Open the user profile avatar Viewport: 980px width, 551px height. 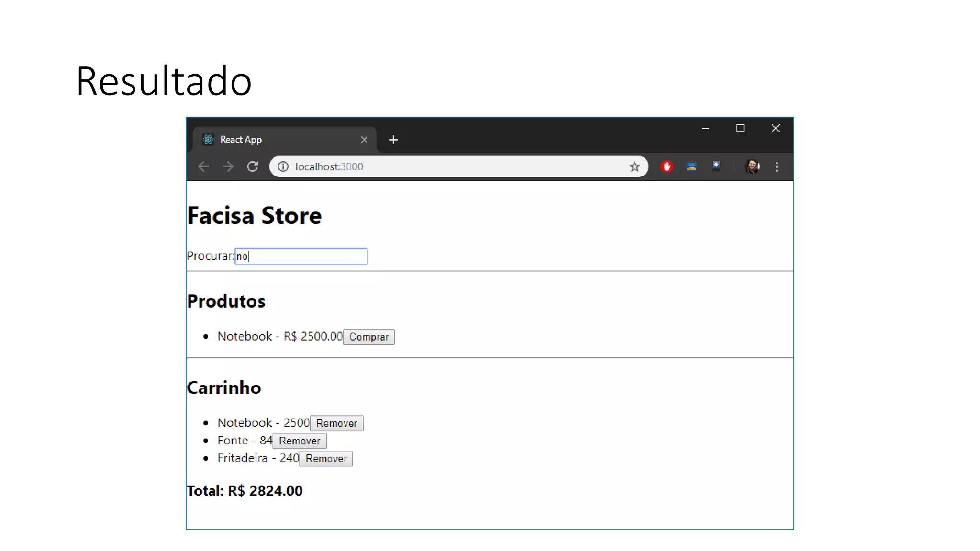[752, 166]
